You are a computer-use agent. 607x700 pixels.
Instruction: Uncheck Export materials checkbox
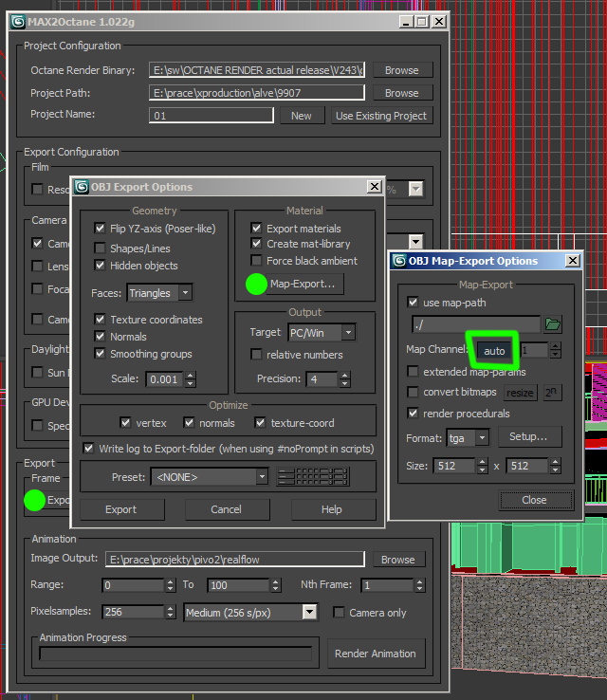click(x=256, y=229)
